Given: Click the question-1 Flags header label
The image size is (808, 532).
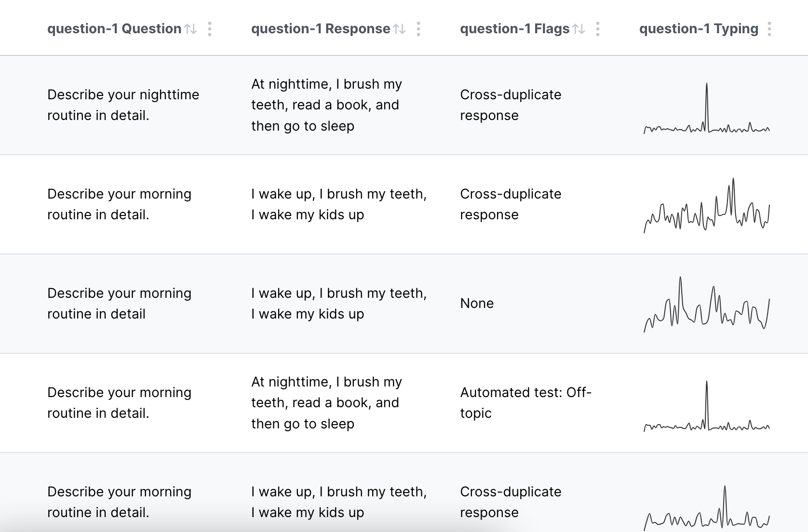Looking at the screenshot, I should tap(515, 29).
